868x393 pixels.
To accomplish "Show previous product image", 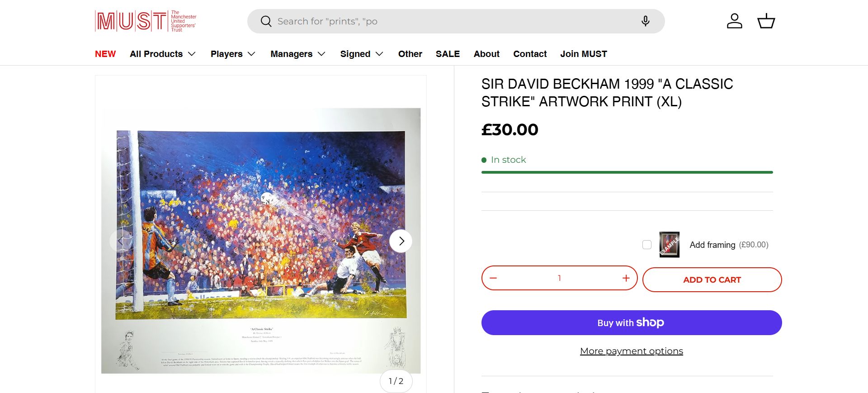I will coord(120,241).
